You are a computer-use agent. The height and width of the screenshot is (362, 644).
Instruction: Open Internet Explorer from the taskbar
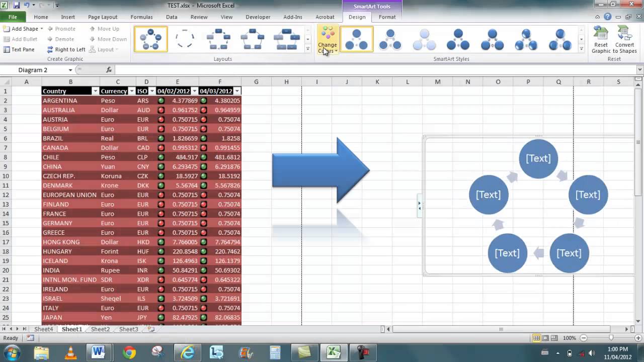[187, 352]
